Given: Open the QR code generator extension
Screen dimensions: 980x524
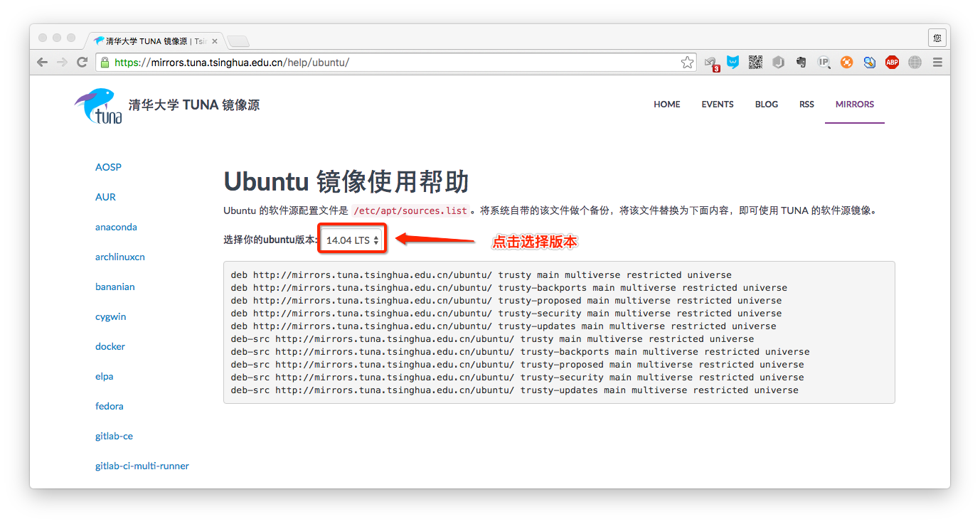Looking at the screenshot, I should [755, 63].
